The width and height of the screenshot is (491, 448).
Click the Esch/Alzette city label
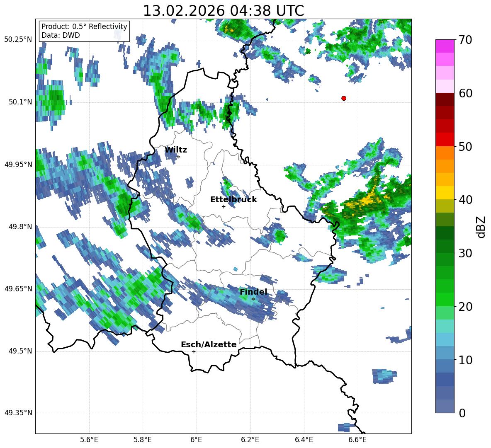tap(209, 345)
